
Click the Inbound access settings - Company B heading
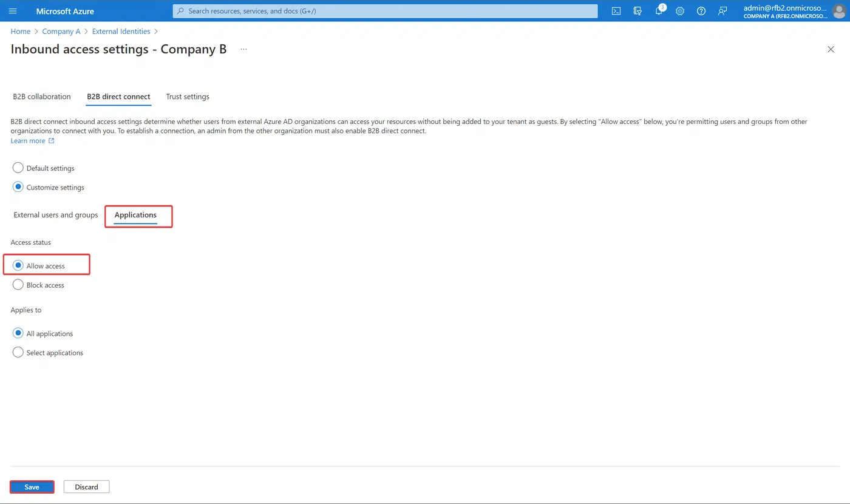tap(119, 49)
